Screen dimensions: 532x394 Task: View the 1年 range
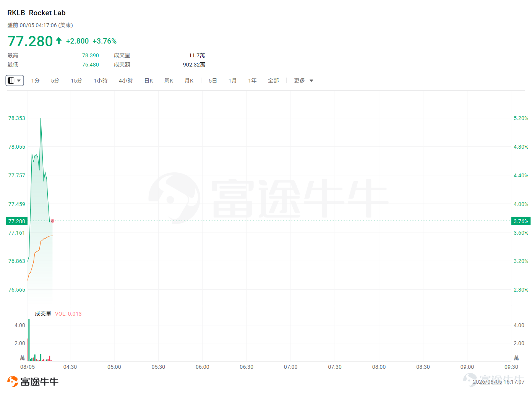point(252,81)
